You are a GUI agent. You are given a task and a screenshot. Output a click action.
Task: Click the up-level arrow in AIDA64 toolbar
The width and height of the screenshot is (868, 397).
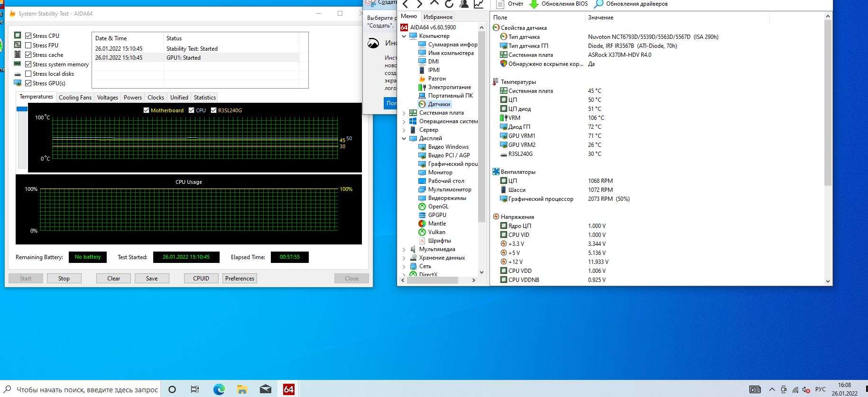(x=434, y=3)
